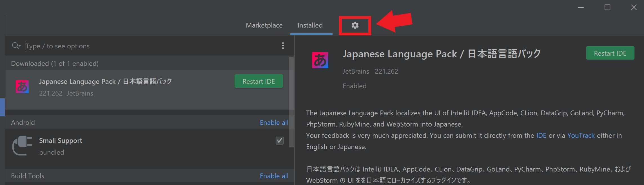Click Enable all for Build Tools
This screenshot has width=644, height=185.
(x=274, y=176)
